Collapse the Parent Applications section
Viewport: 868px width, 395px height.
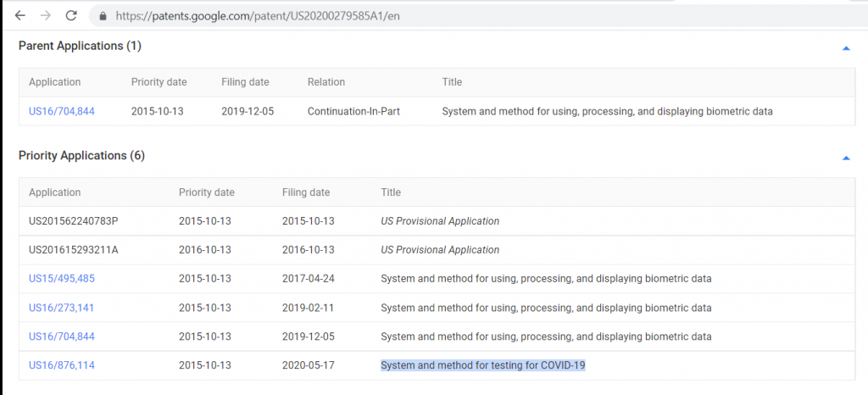846,48
